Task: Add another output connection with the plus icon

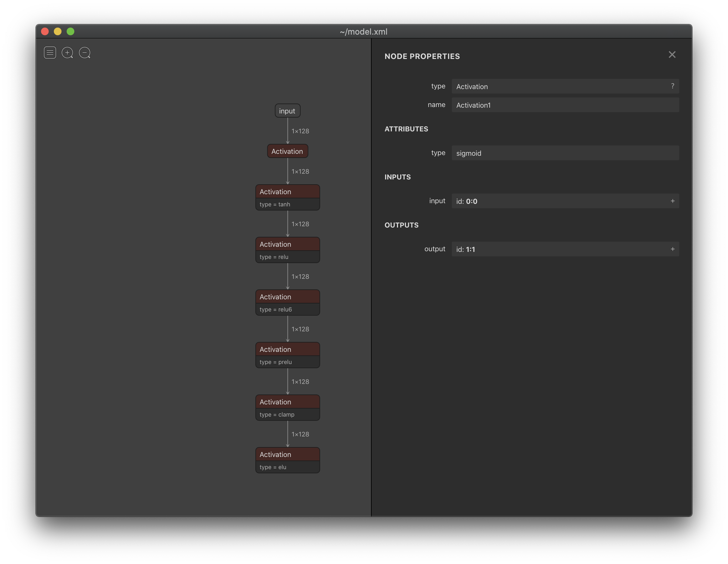Action: (x=673, y=249)
